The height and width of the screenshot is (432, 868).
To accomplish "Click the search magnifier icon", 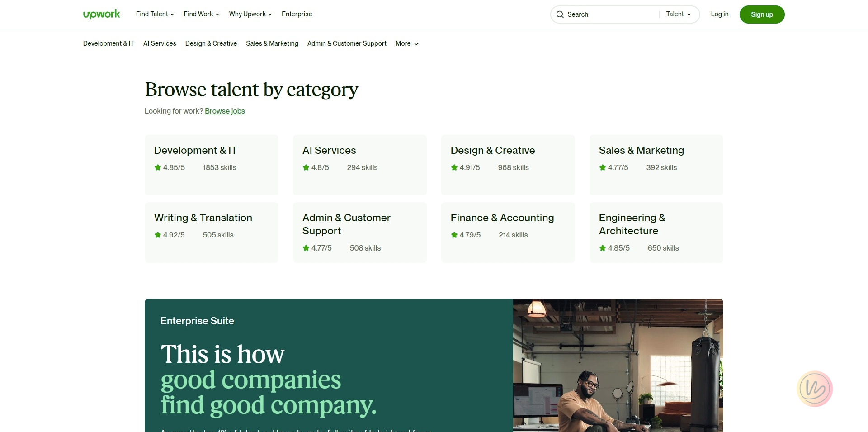I will click(560, 14).
